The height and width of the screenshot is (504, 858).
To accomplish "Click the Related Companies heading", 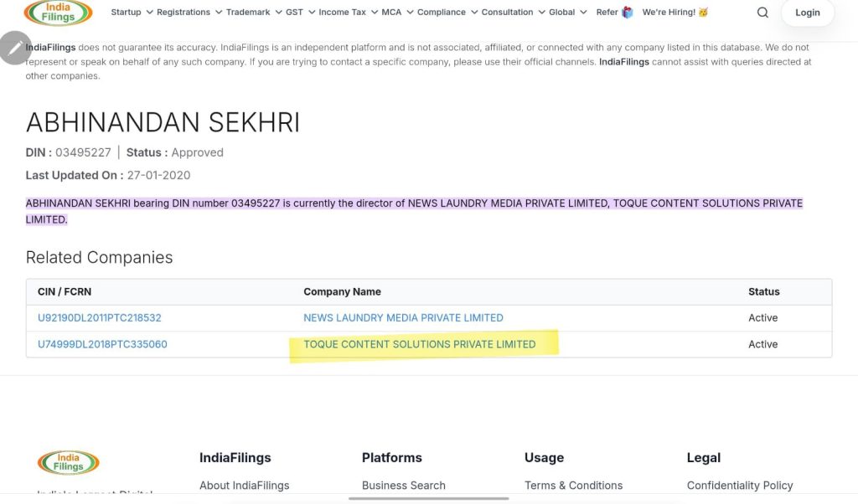I will point(99,258).
